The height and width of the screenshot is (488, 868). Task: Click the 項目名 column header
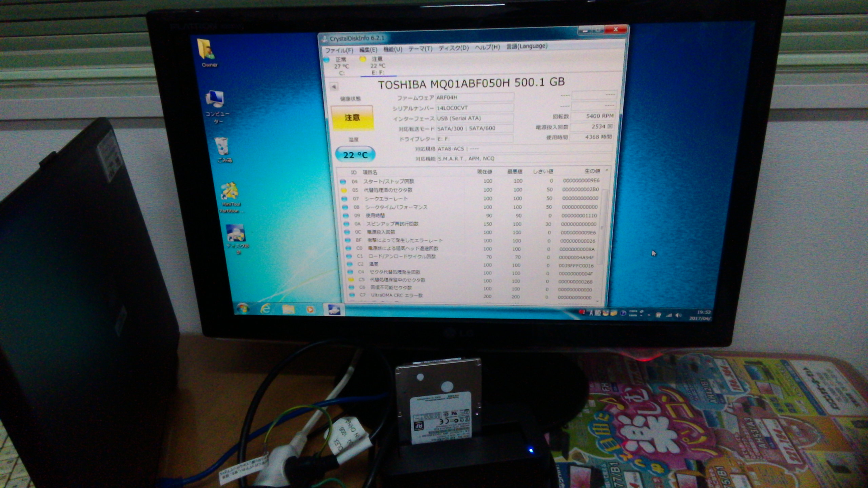[370, 172]
